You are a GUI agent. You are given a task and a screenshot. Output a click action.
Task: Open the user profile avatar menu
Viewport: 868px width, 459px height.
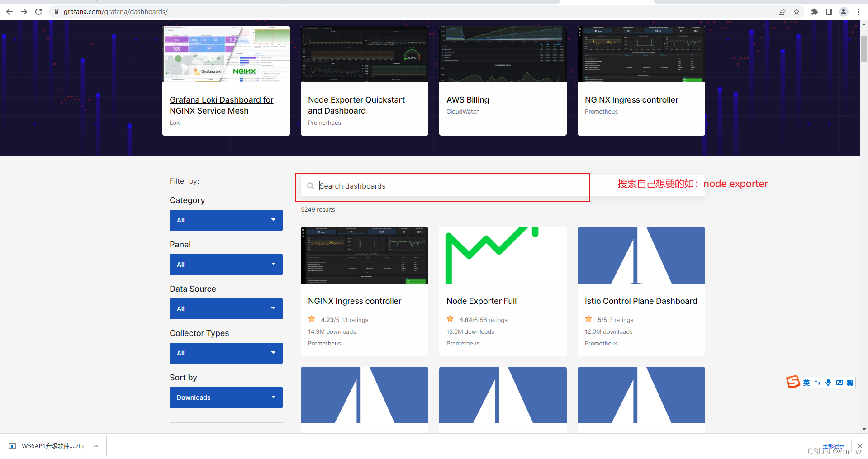[x=844, y=12]
